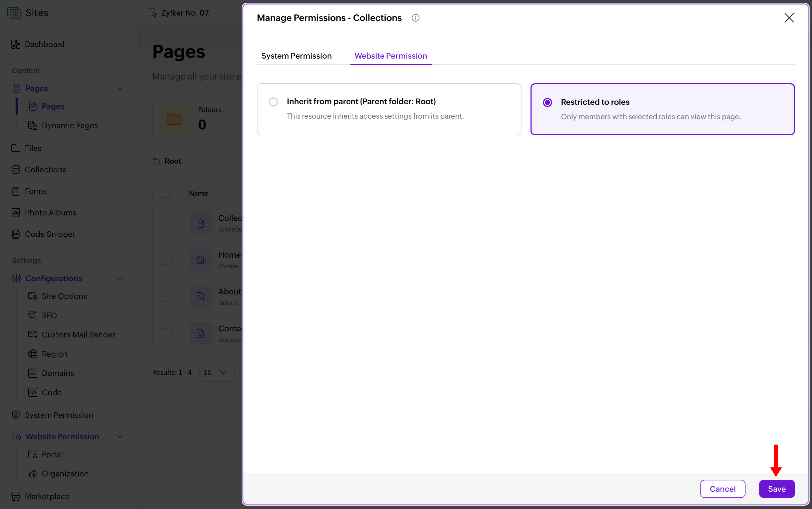Open Portal under Website Permission

click(x=52, y=454)
